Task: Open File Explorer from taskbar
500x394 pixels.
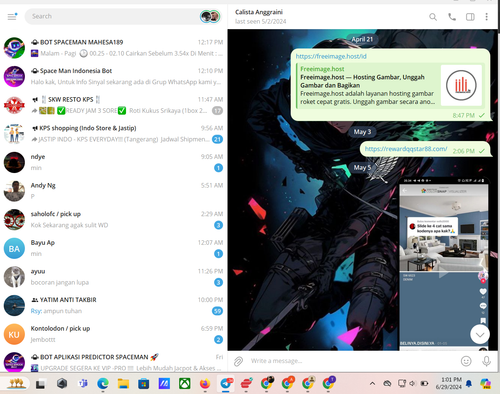Action: [x=123, y=384]
